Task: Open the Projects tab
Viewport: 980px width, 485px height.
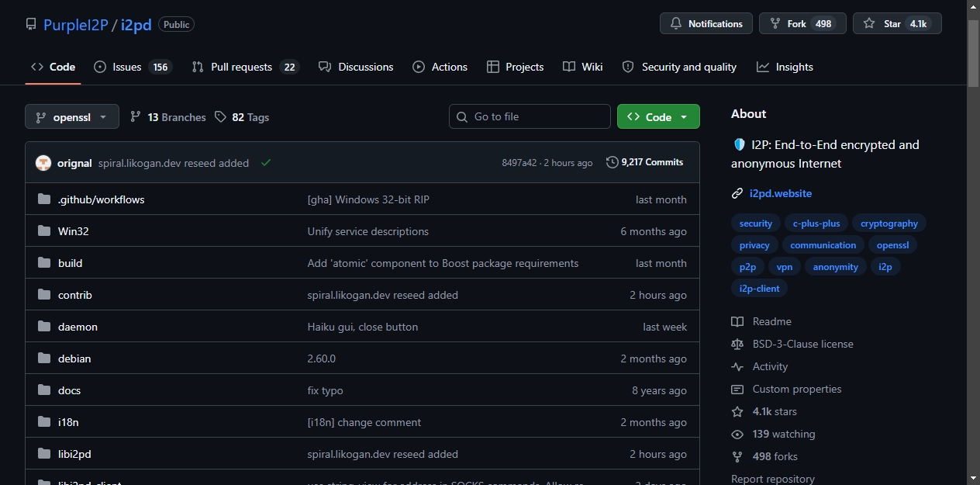Action: click(515, 67)
